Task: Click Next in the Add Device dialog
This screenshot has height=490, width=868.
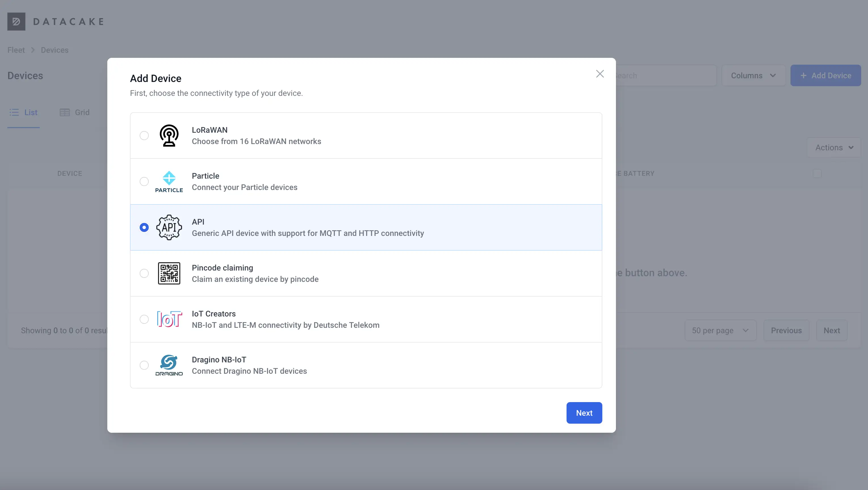Action: point(584,413)
